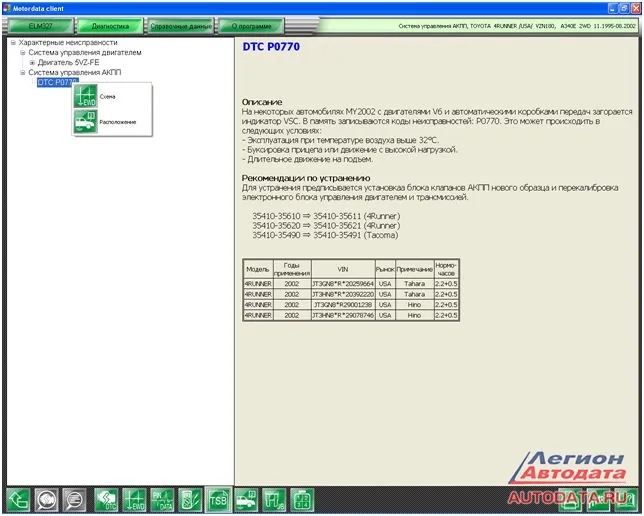
Task: Click the Годы применения column header
Action: pos(292,269)
